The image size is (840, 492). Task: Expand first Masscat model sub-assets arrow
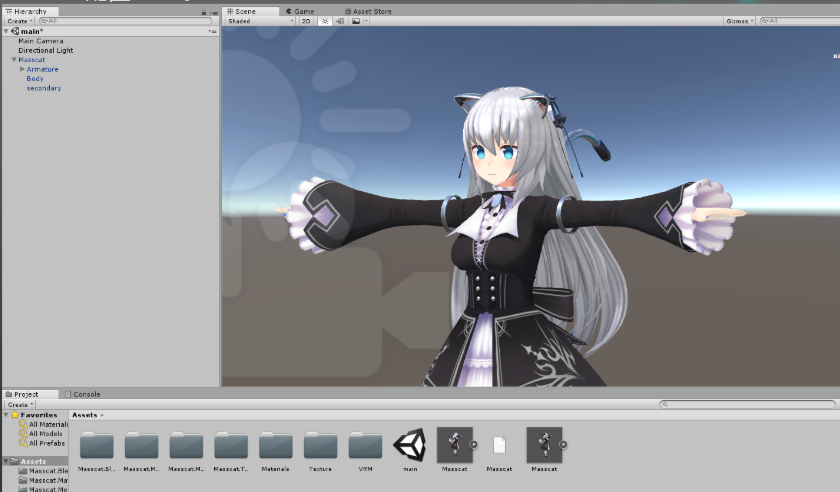[x=474, y=444]
